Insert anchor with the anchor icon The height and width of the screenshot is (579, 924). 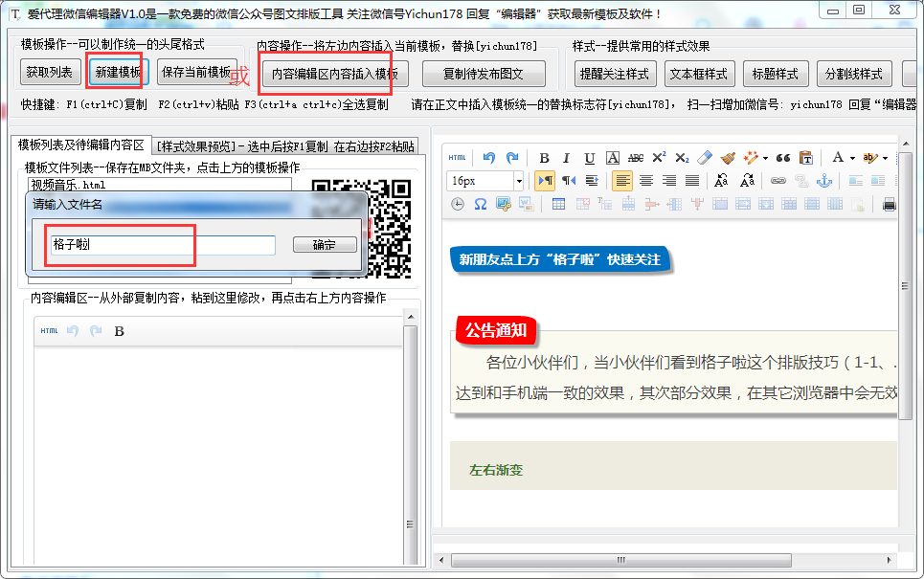[824, 181]
